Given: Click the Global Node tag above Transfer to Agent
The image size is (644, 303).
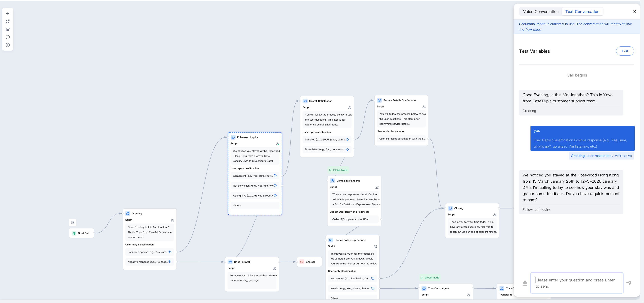Looking at the screenshot, I should tap(430, 278).
